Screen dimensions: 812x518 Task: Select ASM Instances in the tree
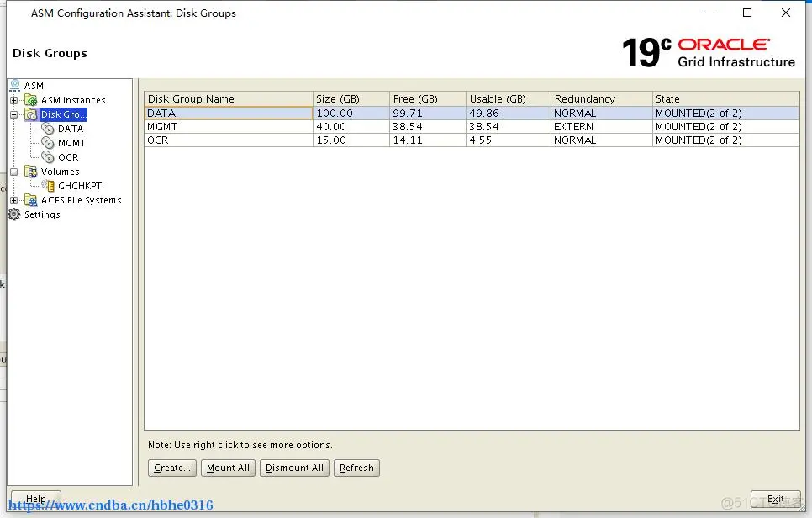coord(73,100)
